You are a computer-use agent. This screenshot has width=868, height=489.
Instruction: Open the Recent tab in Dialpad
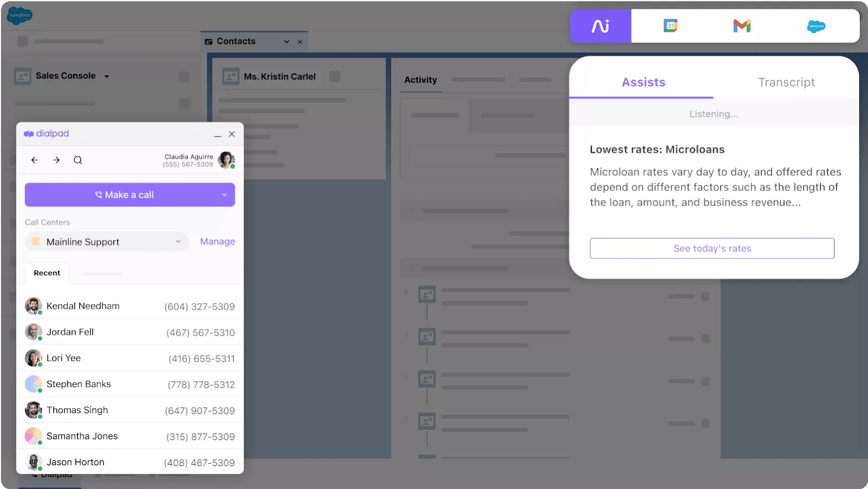click(47, 273)
